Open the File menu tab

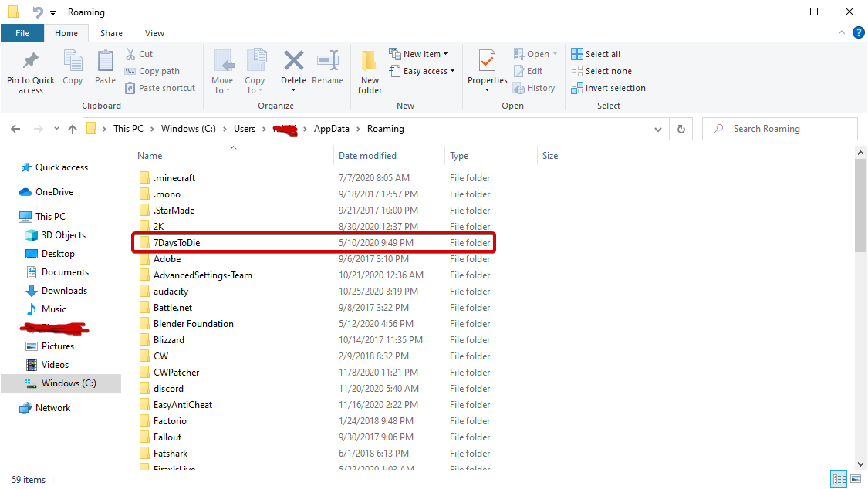point(22,33)
